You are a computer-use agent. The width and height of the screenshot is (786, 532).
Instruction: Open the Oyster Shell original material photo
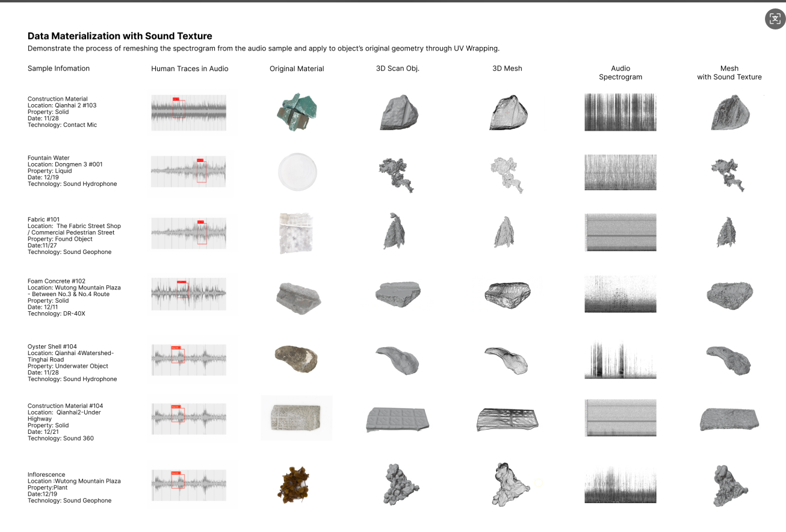[296, 360]
